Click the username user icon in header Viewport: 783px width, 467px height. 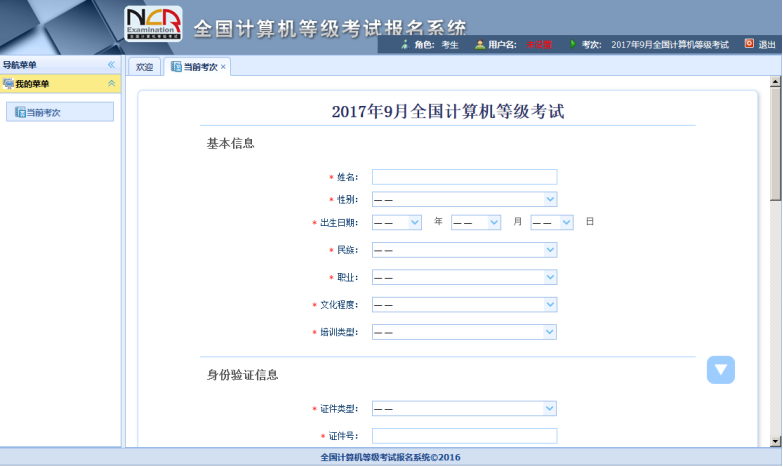point(480,44)
